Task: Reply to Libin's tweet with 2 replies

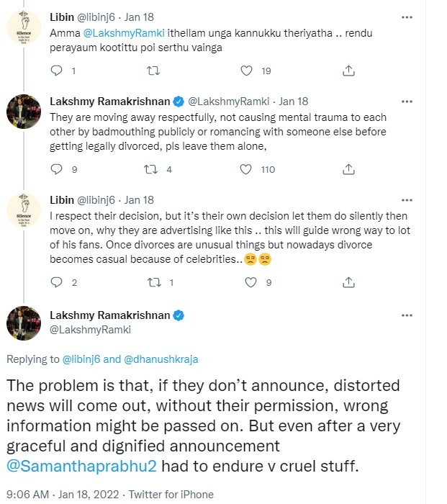Action: pyautogui.click(x=59, y=282)
